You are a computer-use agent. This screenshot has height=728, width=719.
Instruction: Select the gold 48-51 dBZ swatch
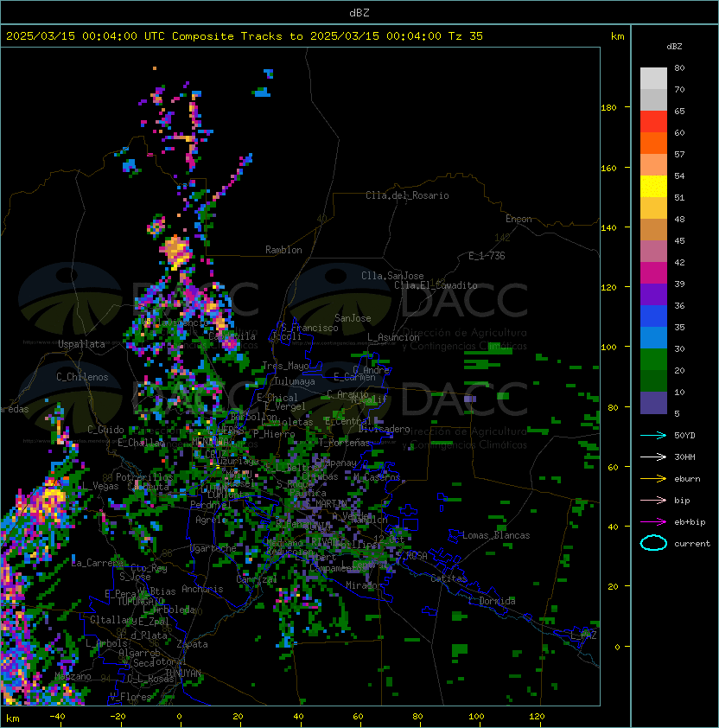653,208
